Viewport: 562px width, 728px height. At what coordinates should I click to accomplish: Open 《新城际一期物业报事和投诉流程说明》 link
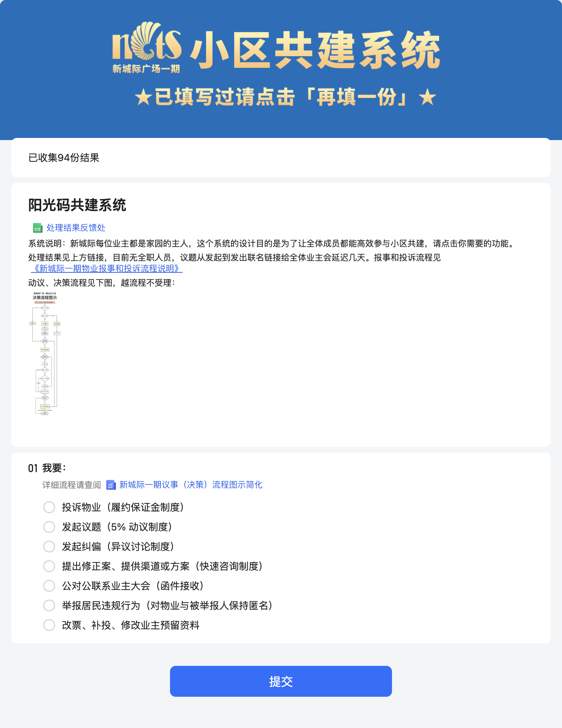(x=106, y=269)
